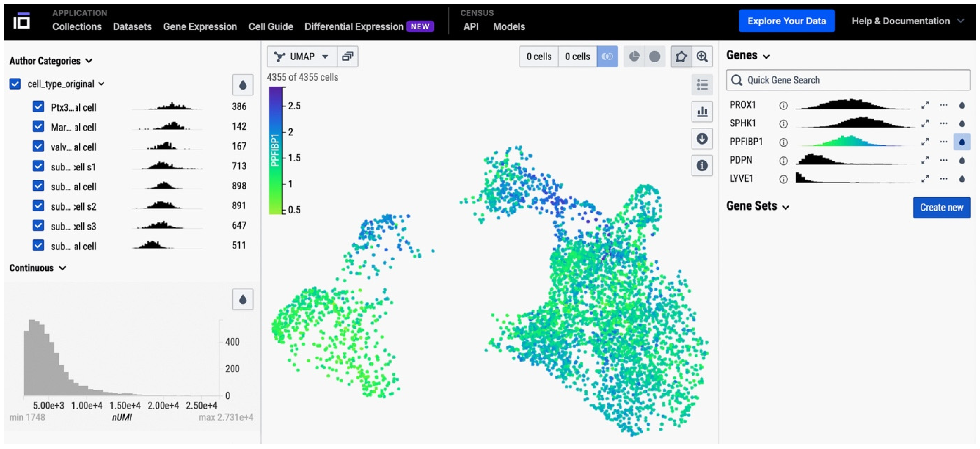Show PDPN gene info icon
This screenshot has width=980, height=449.
pos(783,161)
